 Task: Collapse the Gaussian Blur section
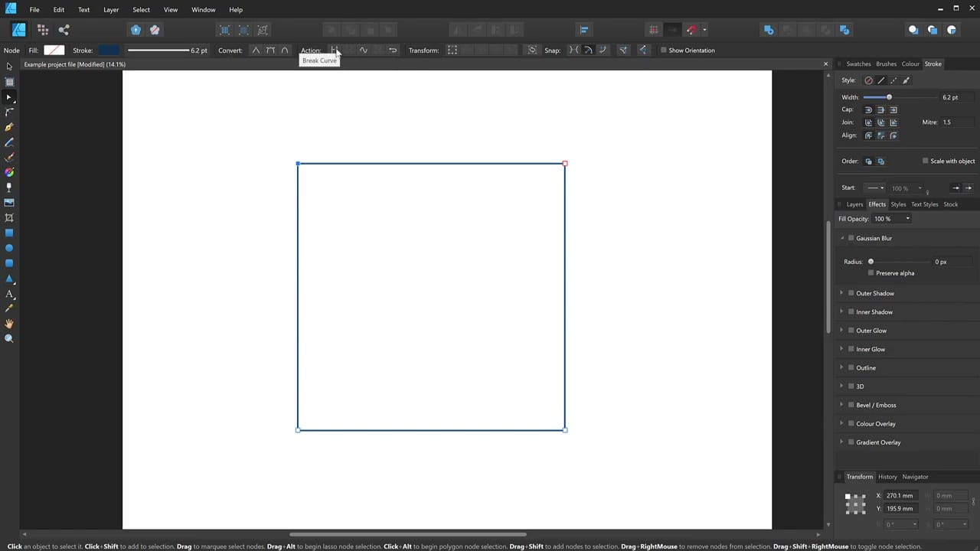click(841, 238)
